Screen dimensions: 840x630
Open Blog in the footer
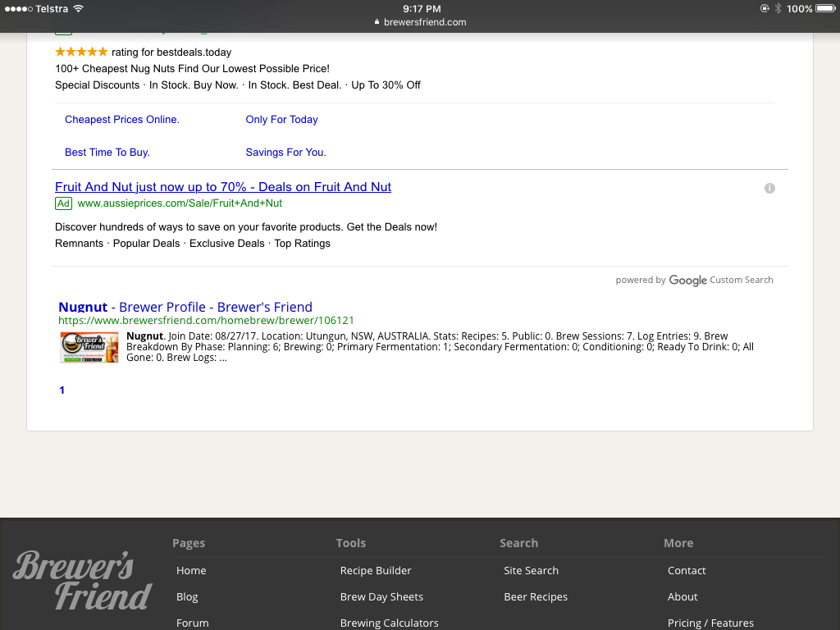pyautogui.click(x=187, y=597)
